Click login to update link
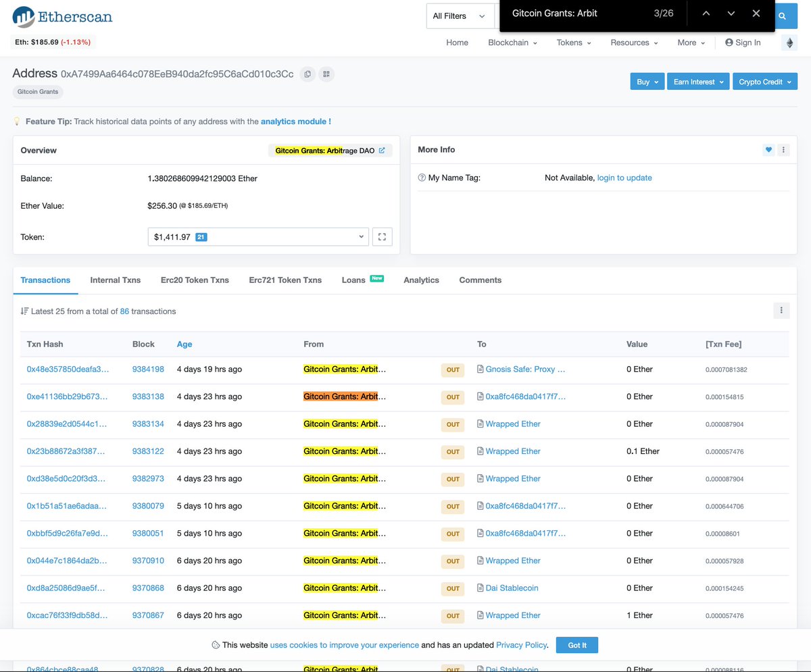 (x=624, y=178)
